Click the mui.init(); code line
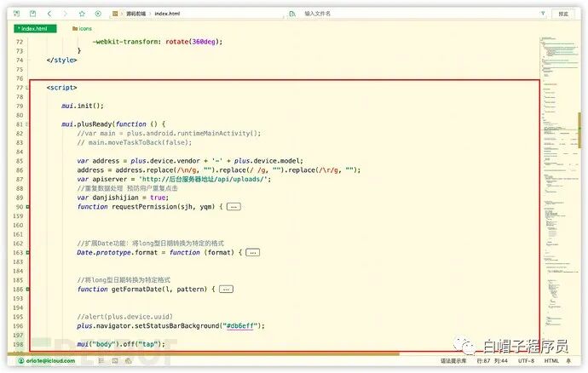 83,106
